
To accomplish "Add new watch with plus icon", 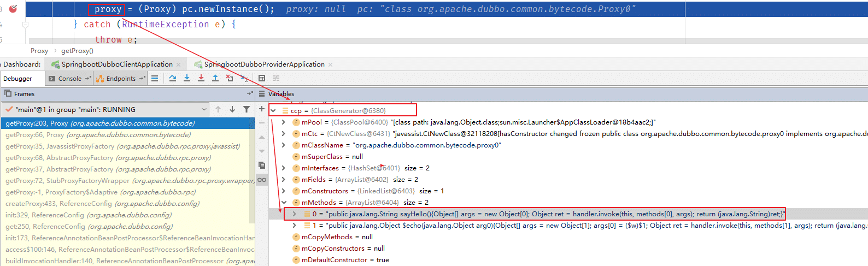I will pyautogui.click(x=262, y=109).
